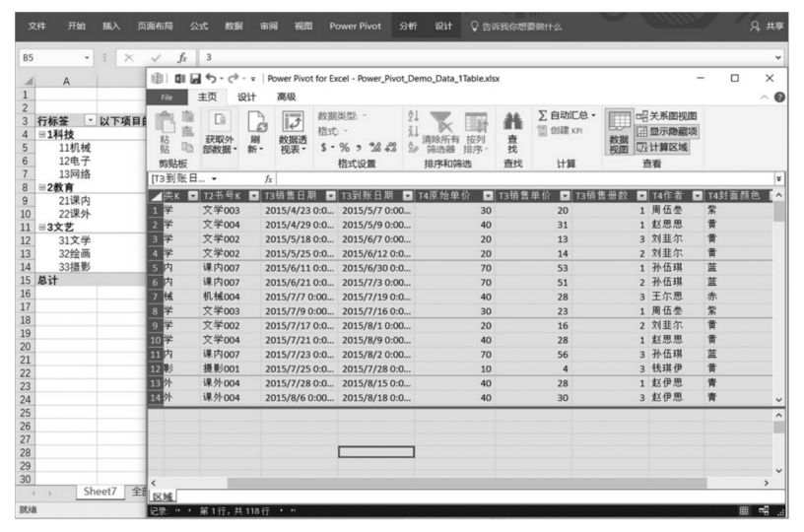The image size is (804, 532).
Task: Click Diagram View icon in status bar
Action: (764, 510)
